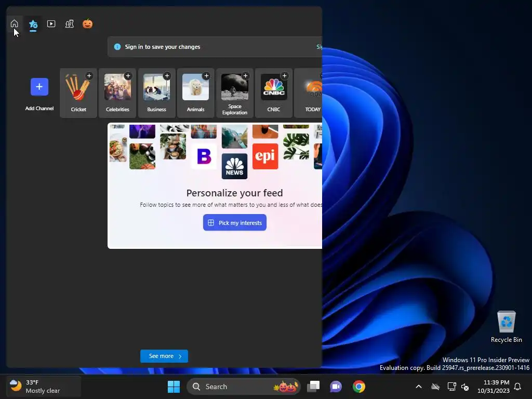
Task: Open the TODAY channel card
Action: 308,93
